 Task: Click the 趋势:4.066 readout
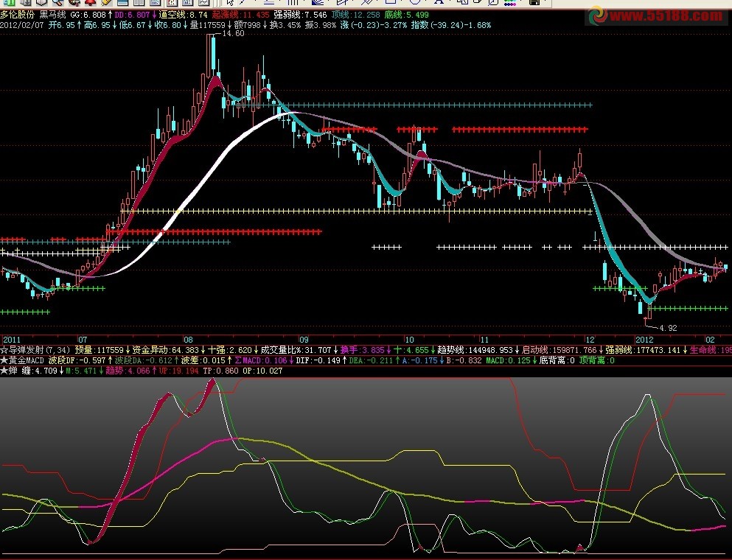click(128, 371)
